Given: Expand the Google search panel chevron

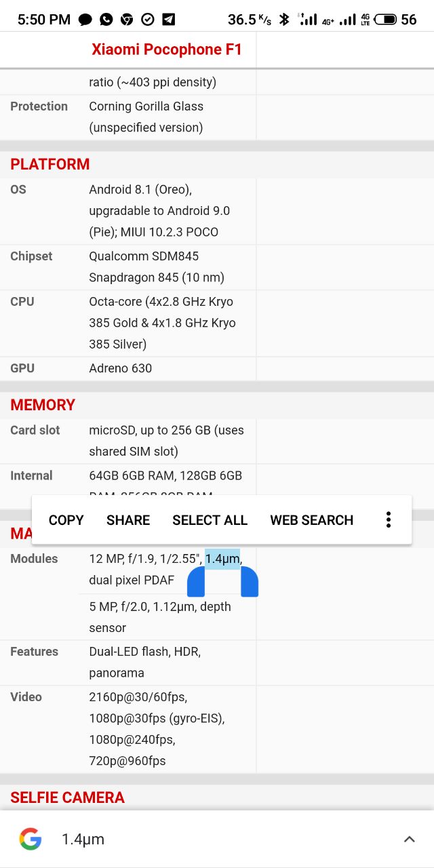Looking at the screenshot, I should point(409,840).
